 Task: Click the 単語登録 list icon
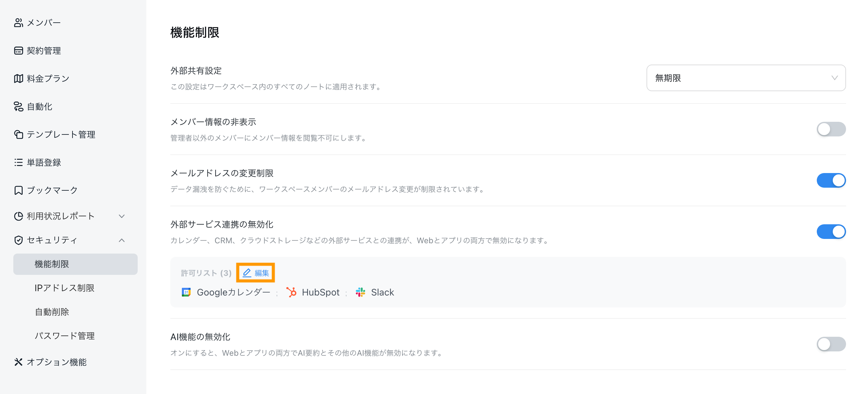(x=19, y=162)
